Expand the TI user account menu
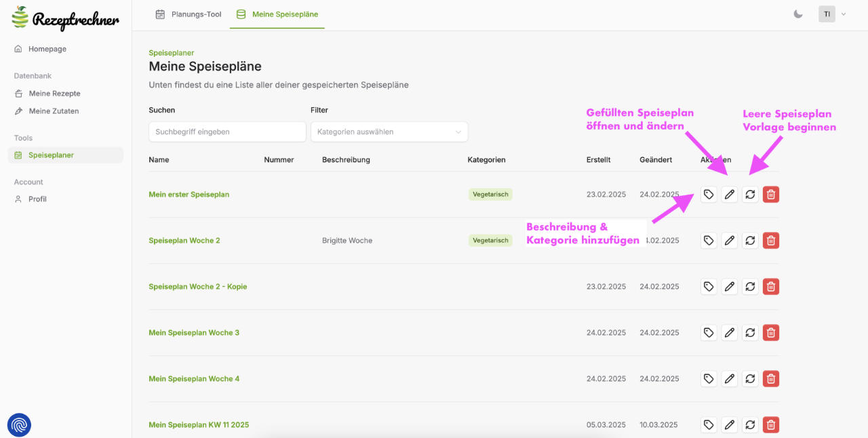Screen dimensions: 868x438 (833, 14)
